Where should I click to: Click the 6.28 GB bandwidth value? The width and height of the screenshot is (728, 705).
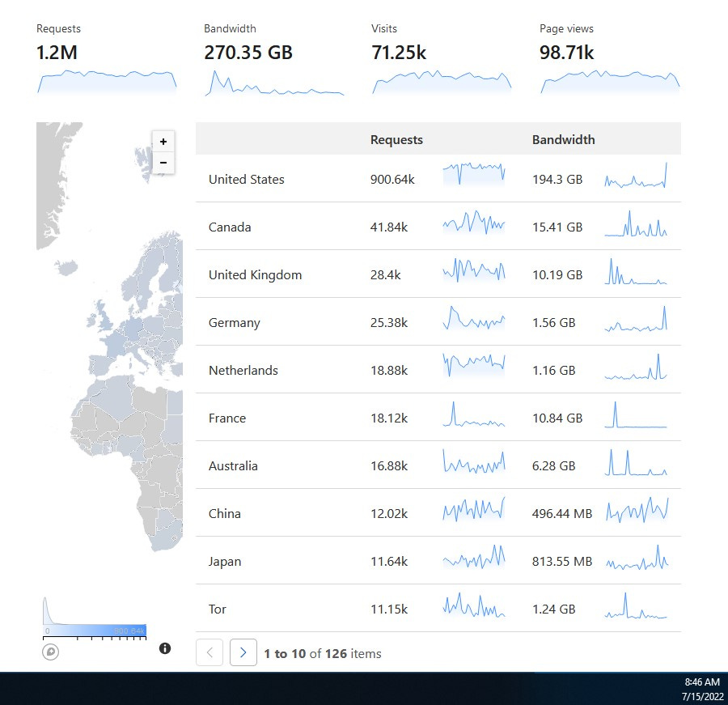coord(554,466)
